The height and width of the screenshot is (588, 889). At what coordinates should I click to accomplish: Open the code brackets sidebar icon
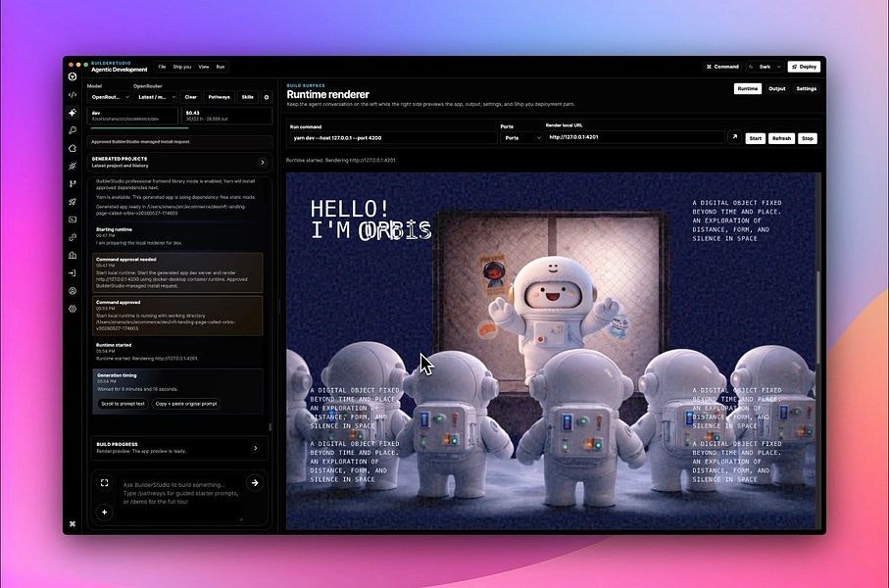point(73,95)
